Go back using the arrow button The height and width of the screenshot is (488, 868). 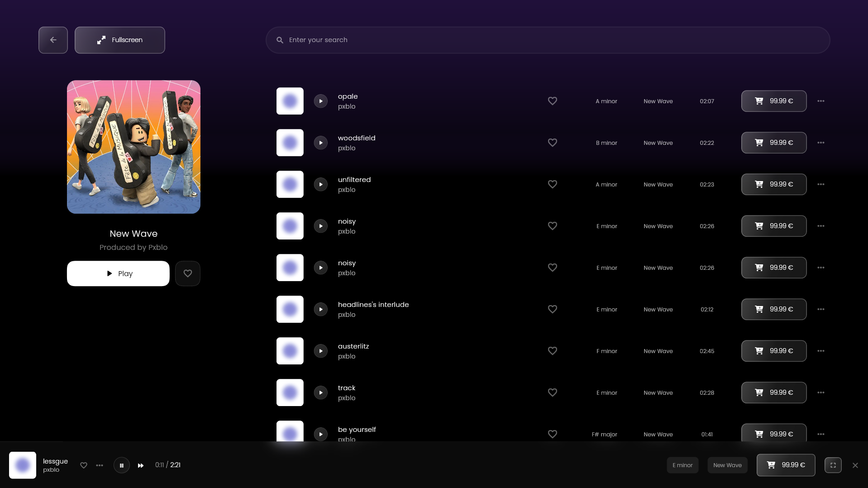click(x=53, y=40)
